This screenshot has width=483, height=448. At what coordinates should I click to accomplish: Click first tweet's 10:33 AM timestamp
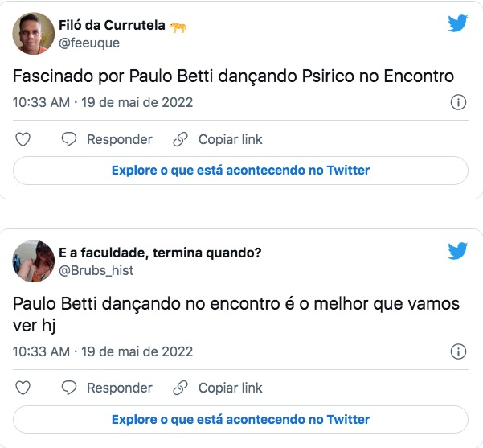pos(42,103)
